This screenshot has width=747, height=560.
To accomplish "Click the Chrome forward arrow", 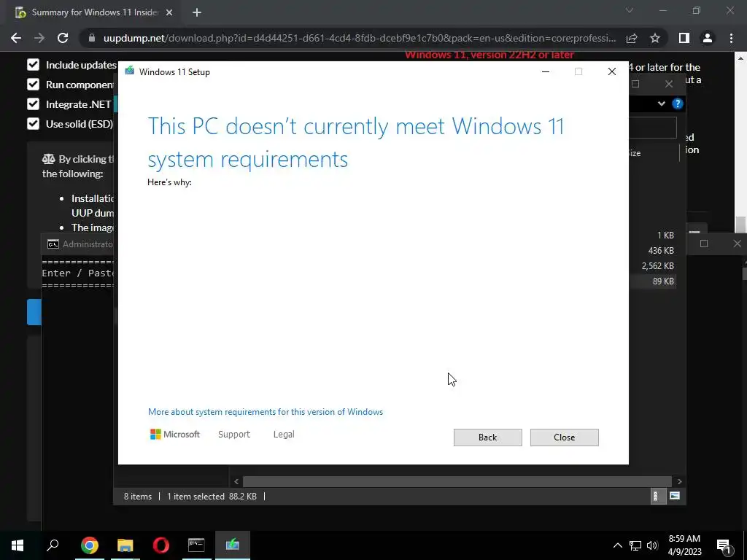I will coord(39,38).
